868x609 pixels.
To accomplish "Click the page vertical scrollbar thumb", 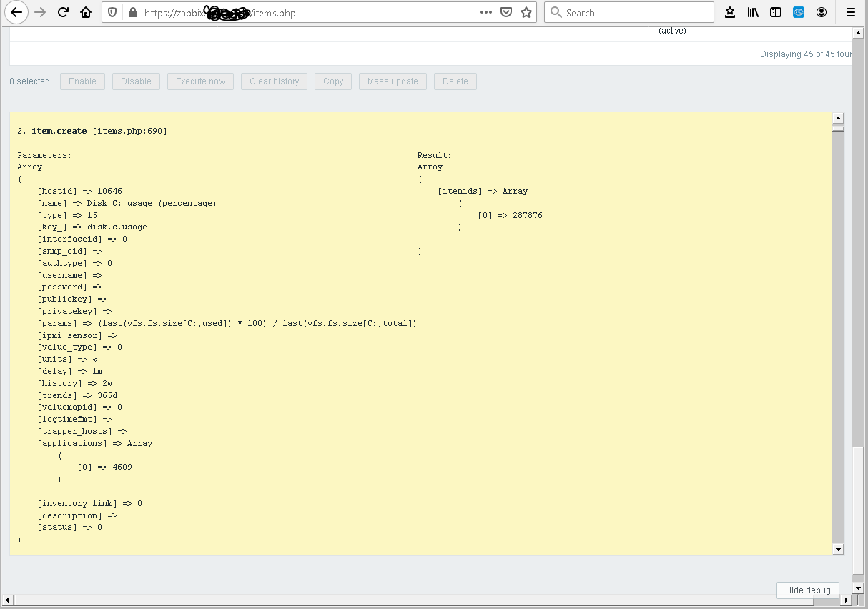I will pos(858,511).
